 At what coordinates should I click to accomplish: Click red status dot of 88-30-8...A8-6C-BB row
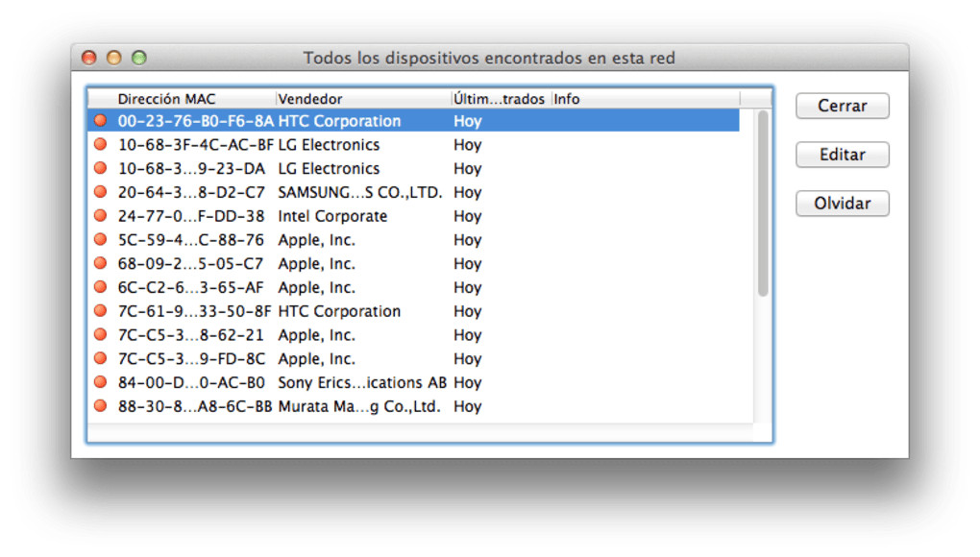[x=101, y=405]
